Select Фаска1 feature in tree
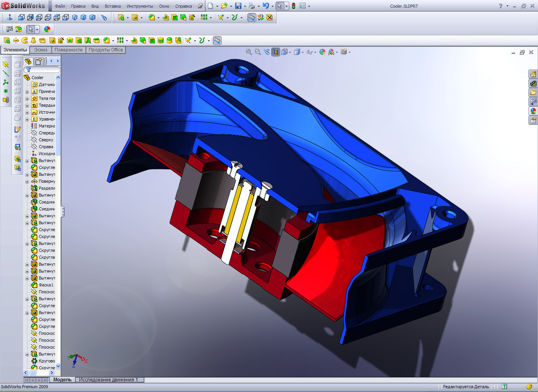Viewport: 538px width, 392px height. point(42,285)
